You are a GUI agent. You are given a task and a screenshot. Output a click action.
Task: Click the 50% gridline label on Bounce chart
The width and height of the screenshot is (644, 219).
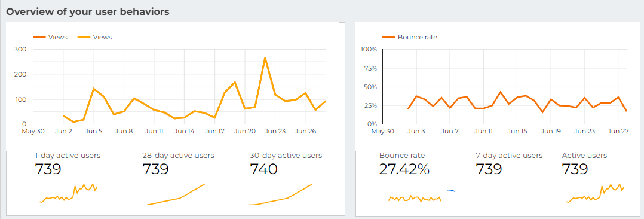pyautogui.click(x=369, y=87)
